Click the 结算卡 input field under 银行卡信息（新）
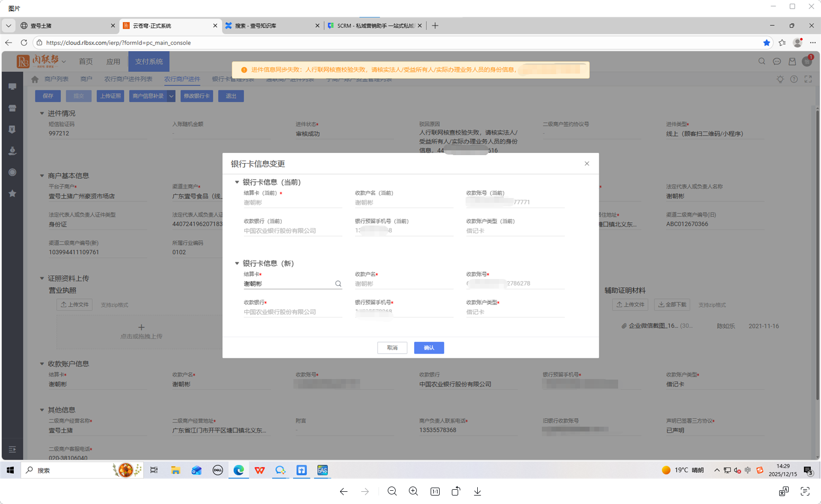The width and height of the screenshot is (821, 504). point(286,284)
